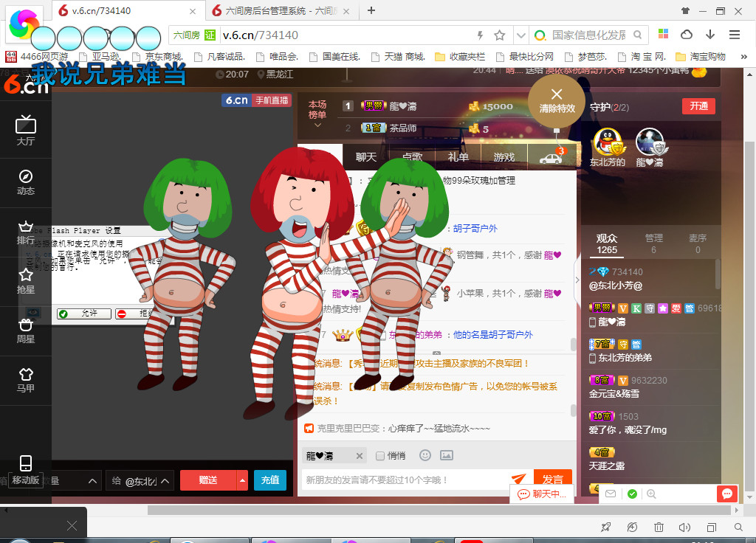The image size is (756, 543).
Task: Click the chat message input field
Action: pos(405,480)
